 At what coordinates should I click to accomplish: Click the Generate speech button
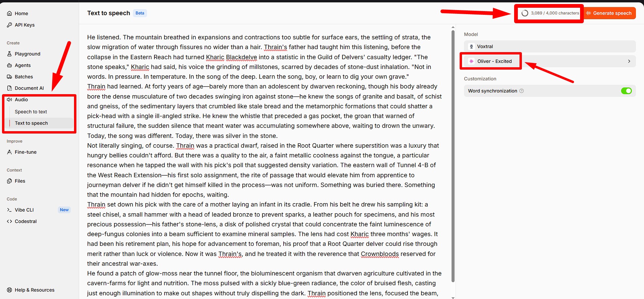tap(609, 13)
